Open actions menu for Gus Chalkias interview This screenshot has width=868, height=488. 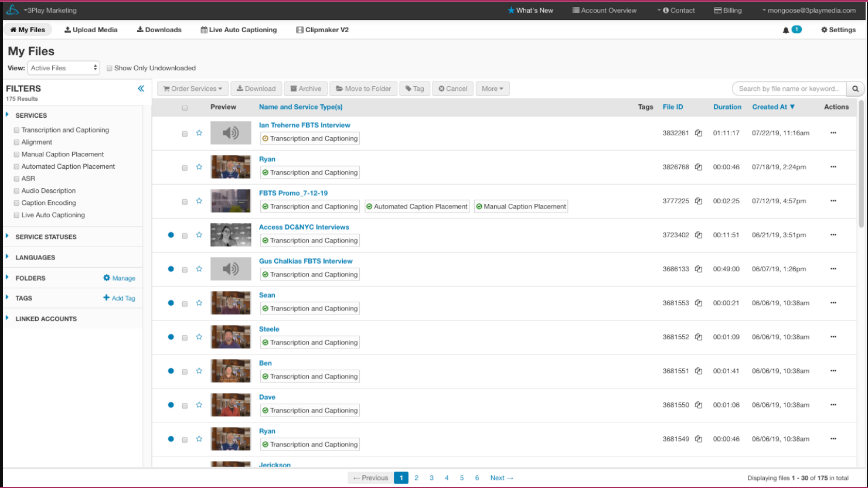pyautogui.click(x=833, y=269)
